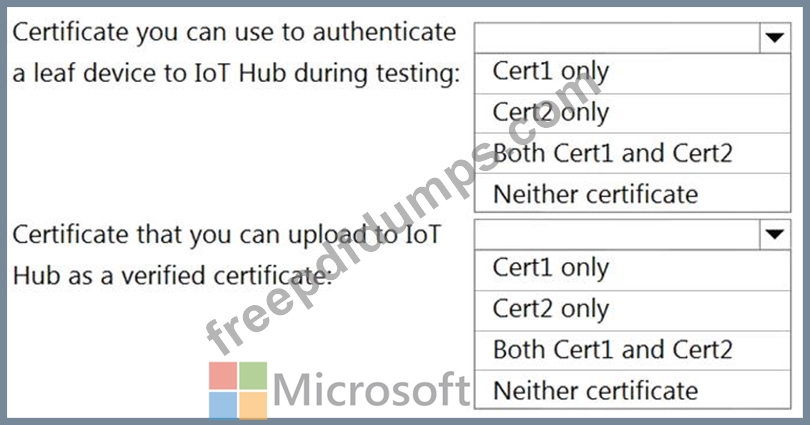Expand the verified certificate dropdown arrow
The width and height of the screenshot is (810, 425).
tap(774, 234)
